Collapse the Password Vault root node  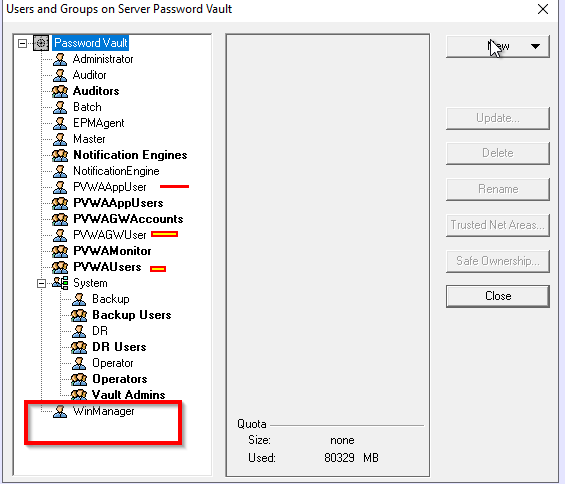(22, 43)
